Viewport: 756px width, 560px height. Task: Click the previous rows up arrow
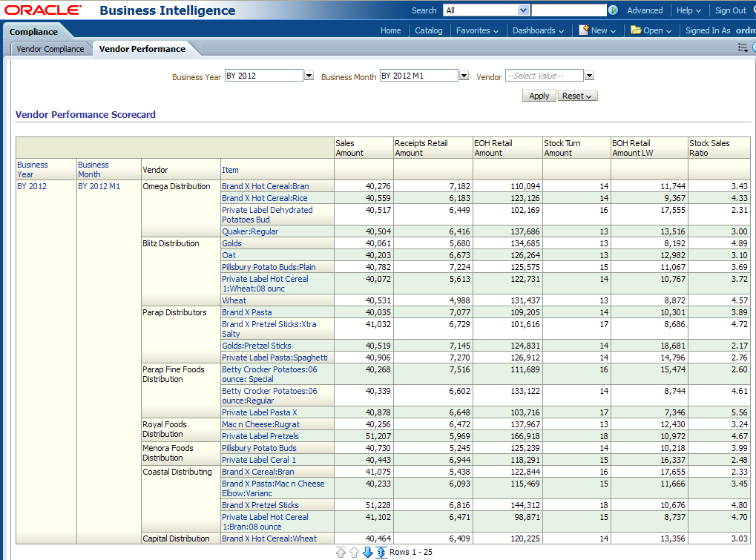coord(354,552)
